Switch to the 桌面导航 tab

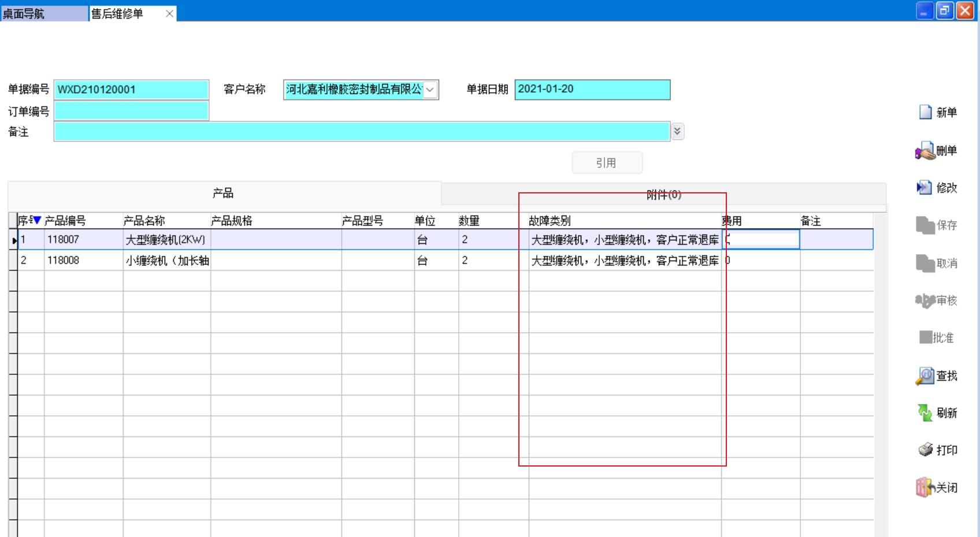click(44, 13)
